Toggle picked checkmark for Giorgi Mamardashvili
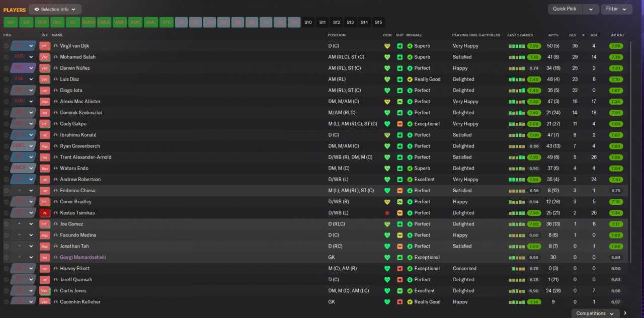Viewport: 644px width, 318px height. pos(6,258)
